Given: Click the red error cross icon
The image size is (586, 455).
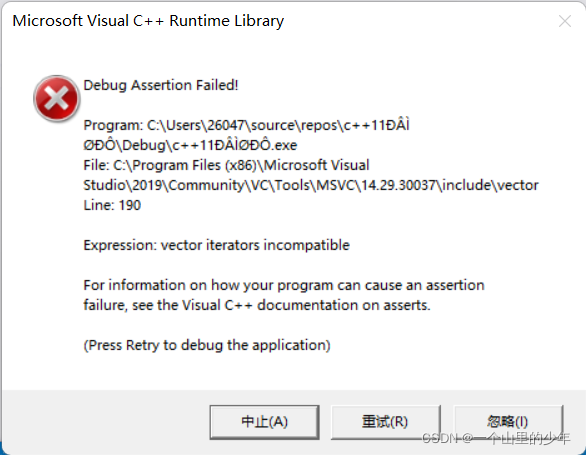Looking at the screenshot, I should (56, 99).
